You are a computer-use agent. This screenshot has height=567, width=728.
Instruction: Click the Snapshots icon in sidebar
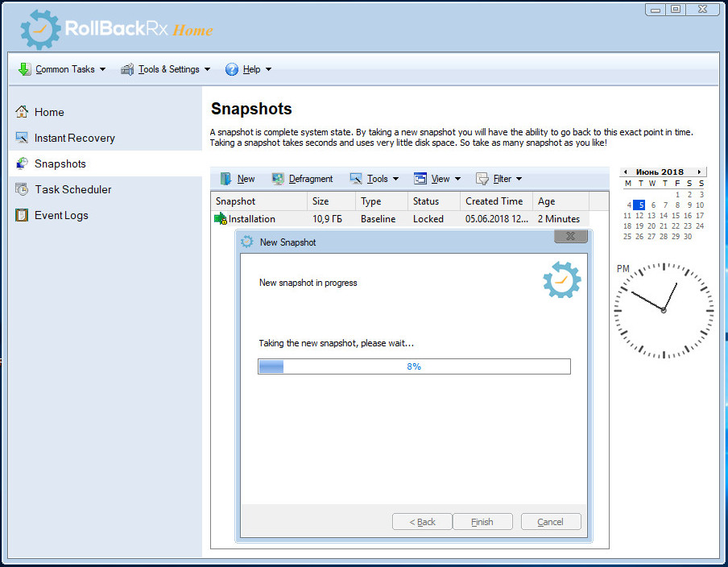[22, 163]
